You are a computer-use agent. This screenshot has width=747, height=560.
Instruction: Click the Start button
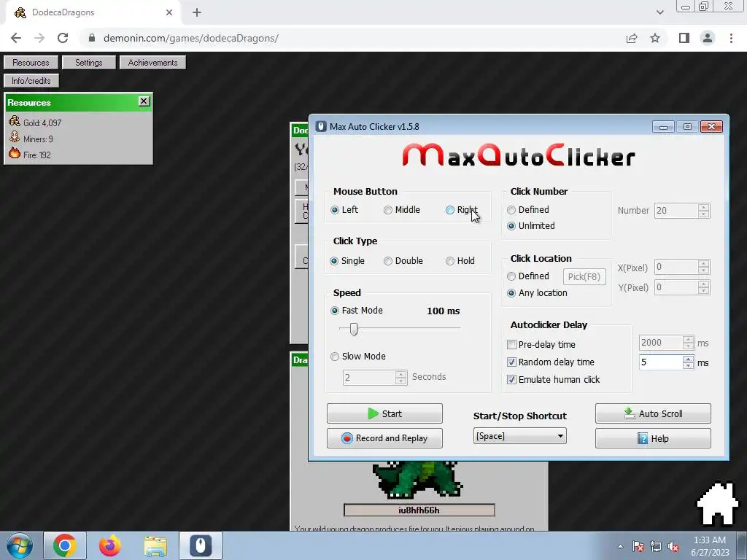(384, 414)
